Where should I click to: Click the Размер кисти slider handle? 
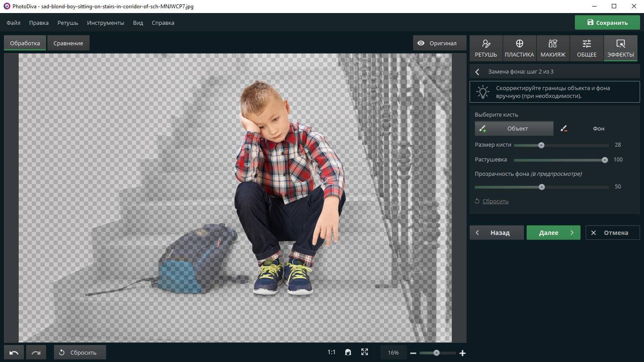click(541, 145)
